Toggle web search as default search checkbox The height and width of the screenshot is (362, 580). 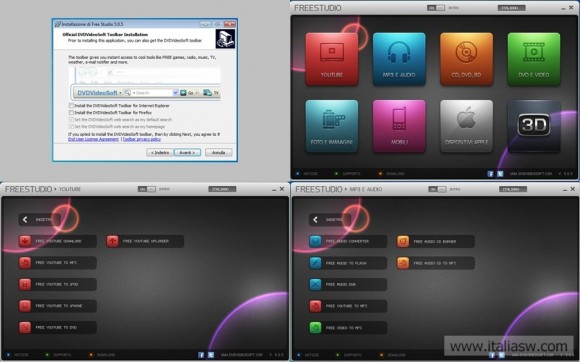pyautogui.click(x=71, y=119)
